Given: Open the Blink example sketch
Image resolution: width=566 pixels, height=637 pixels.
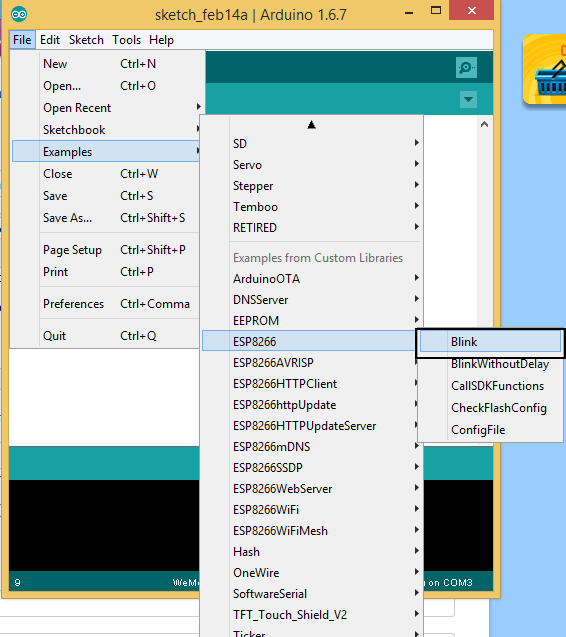Looking at the screenshot, I should coord(490,342).
